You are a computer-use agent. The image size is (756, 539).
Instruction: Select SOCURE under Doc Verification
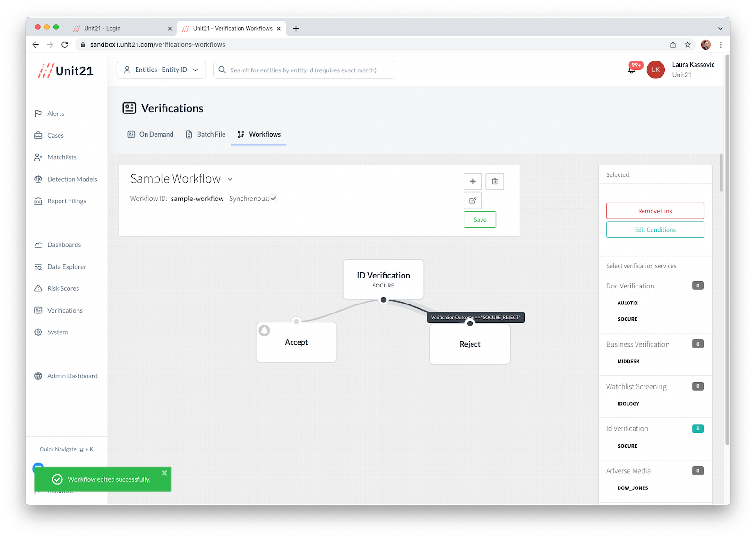pyautogui.click(x=627, y=319)
